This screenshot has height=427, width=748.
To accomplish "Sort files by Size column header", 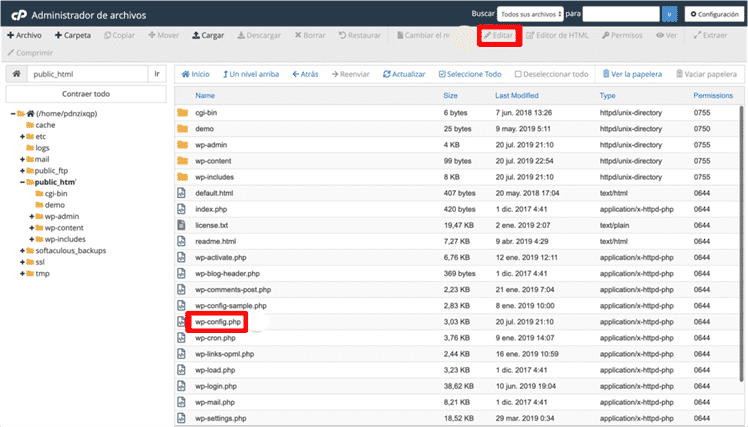I will click(x=450, y=95).
